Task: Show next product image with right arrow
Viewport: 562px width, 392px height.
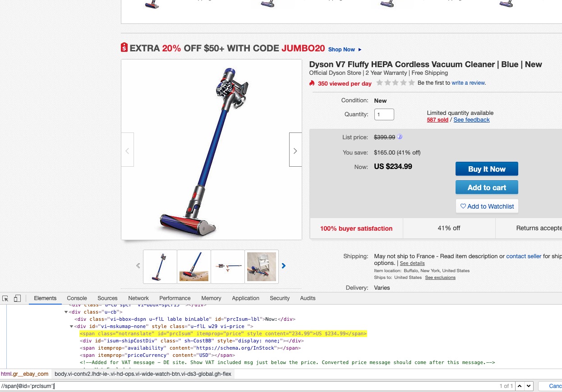Action: click(x=295, y=150)
